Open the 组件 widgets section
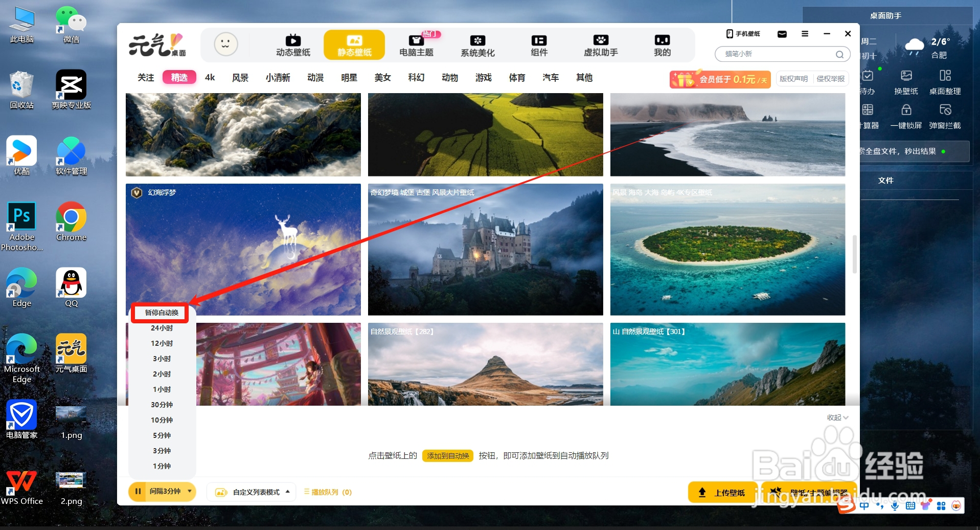 539,45
